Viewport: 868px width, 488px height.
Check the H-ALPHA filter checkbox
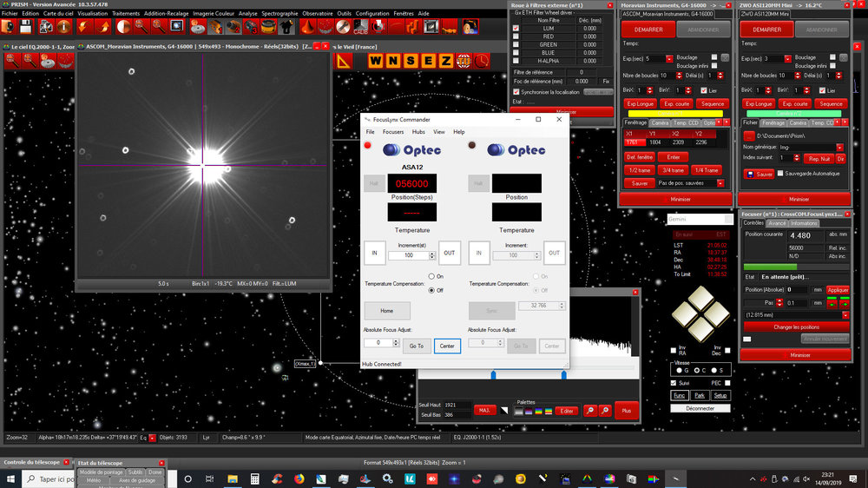point(516,61)
